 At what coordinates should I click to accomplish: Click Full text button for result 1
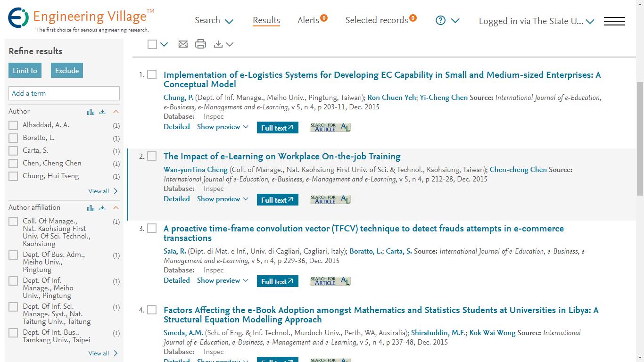277,128
